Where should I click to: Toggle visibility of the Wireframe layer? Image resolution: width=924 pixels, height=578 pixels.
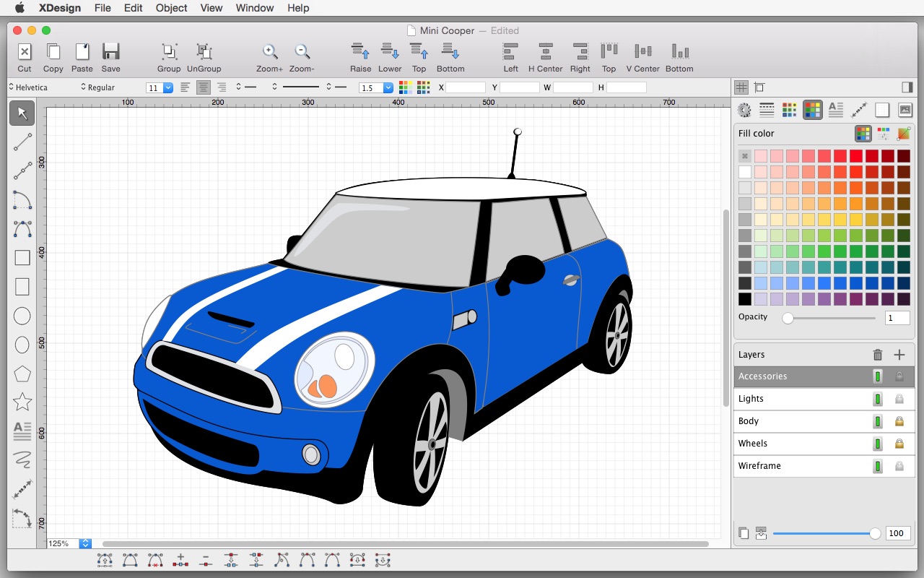tap(878, 466)
